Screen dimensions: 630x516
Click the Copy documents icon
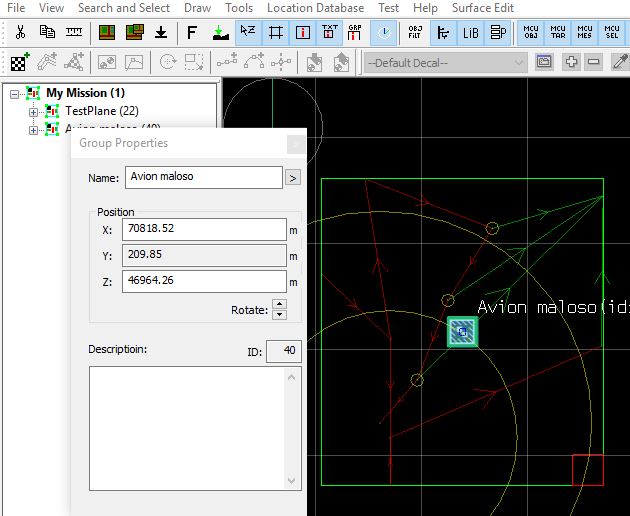(47, 32)
